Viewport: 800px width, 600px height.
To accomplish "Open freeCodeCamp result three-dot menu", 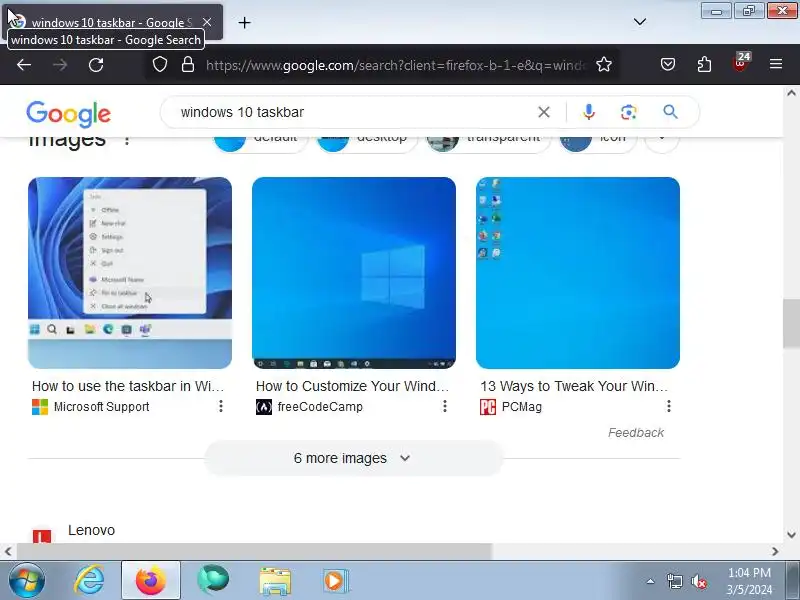I will click(445, 406).
